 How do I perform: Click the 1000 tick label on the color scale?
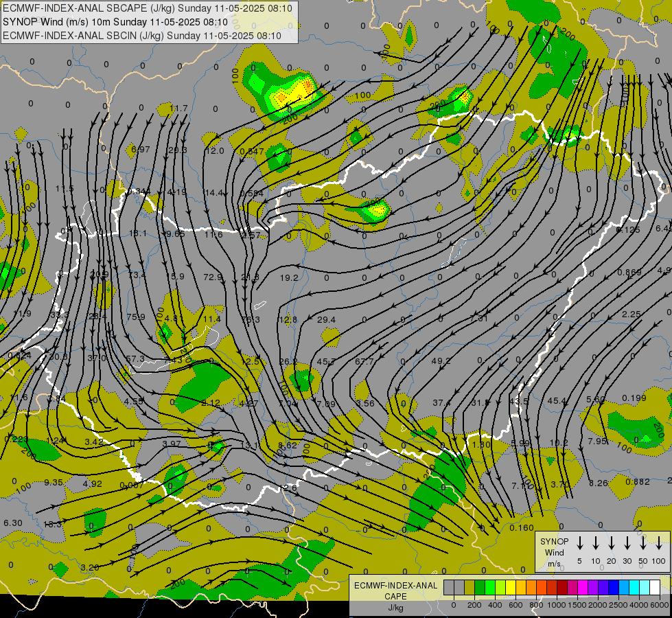click(556, 605)
